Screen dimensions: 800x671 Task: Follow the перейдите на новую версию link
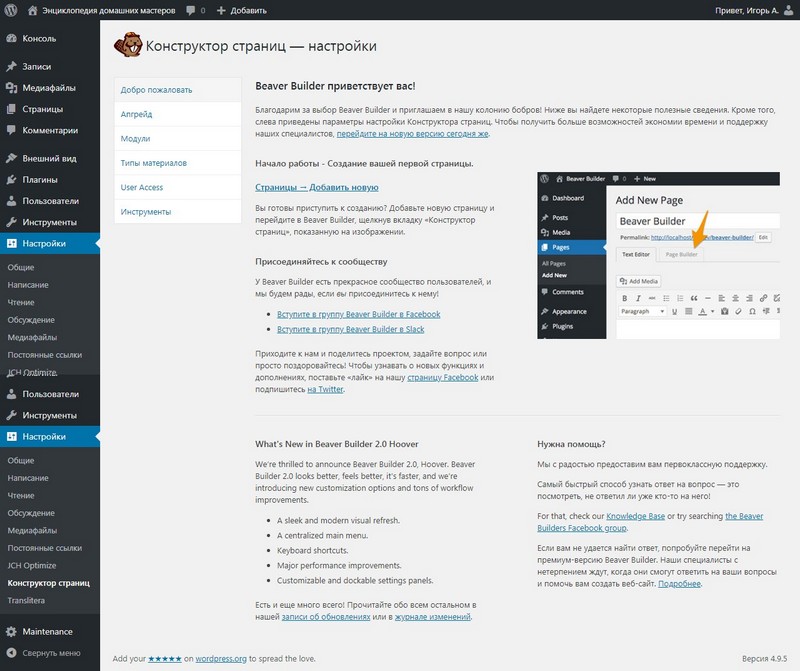tap(412, 134)
